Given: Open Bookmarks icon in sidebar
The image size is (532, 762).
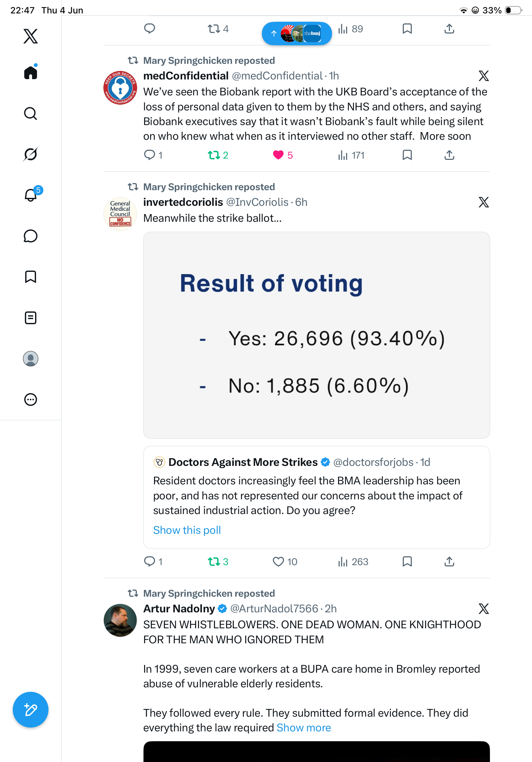Looking at the screenshot, I should coord(31,277).
